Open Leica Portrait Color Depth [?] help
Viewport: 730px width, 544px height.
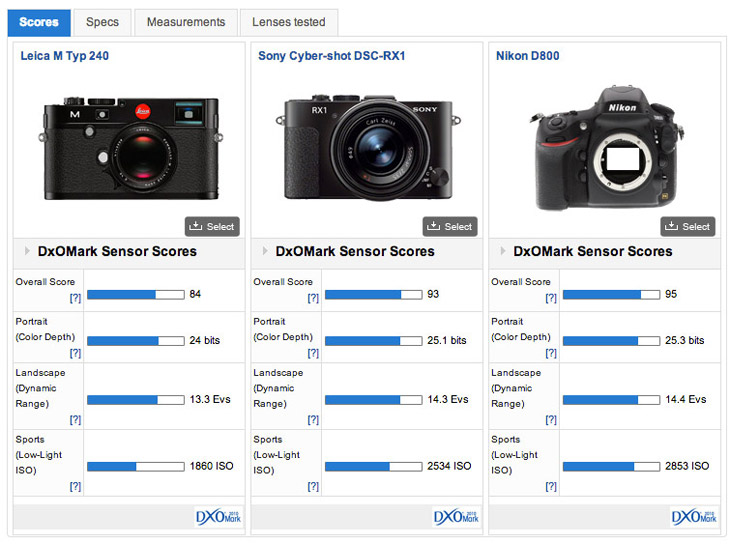click(x=75, y=354)
